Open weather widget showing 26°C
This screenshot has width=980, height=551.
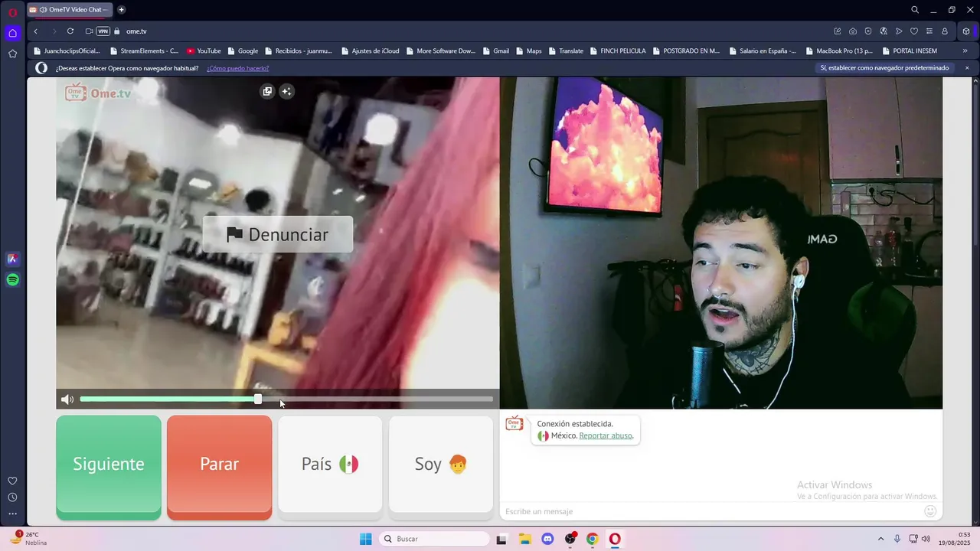28,539
